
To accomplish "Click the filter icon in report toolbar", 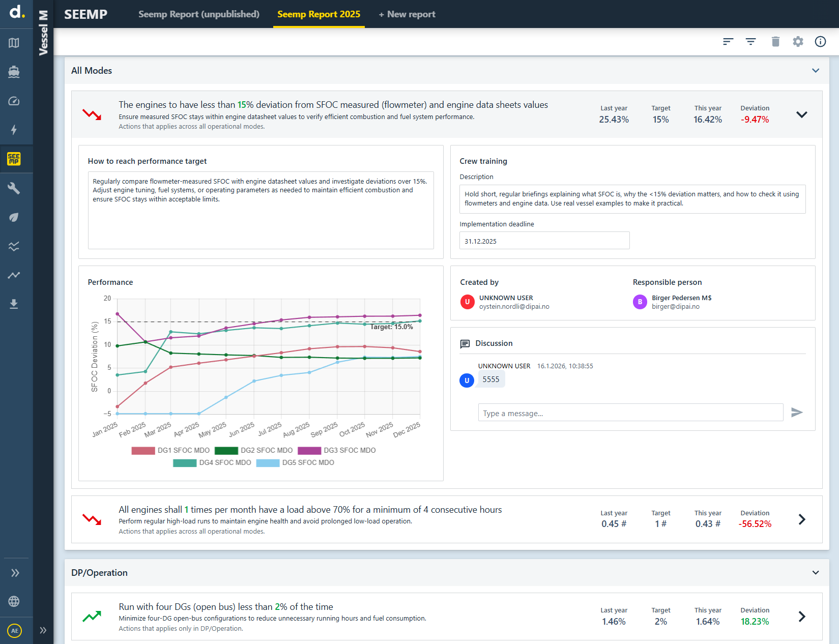I will point(750,42).
